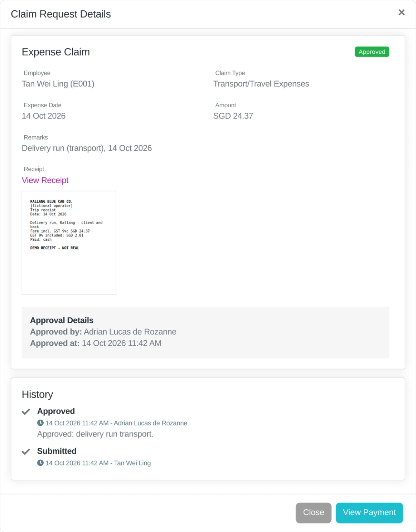Open the View Receipt link
Viewport: 416px width, 532px height.
point(45,180)
